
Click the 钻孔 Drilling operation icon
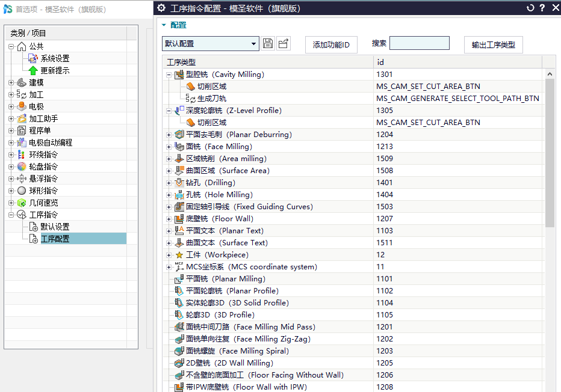[179, 183]
